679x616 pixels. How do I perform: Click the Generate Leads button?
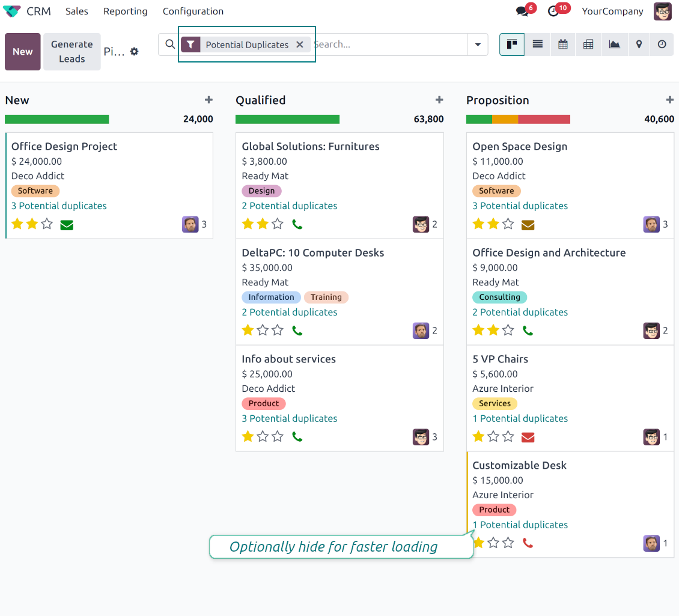(x=72, y=52)
